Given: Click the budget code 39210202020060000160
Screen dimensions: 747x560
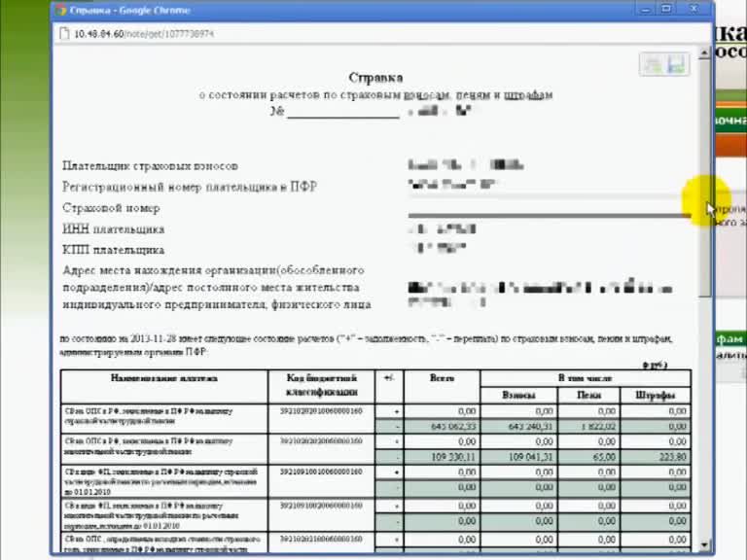Looking at the screenshot, I should tap(321, 441).
